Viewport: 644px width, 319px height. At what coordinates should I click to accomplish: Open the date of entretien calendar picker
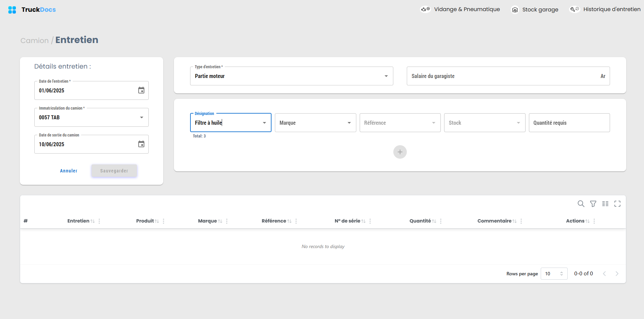(x=141, y=90)
